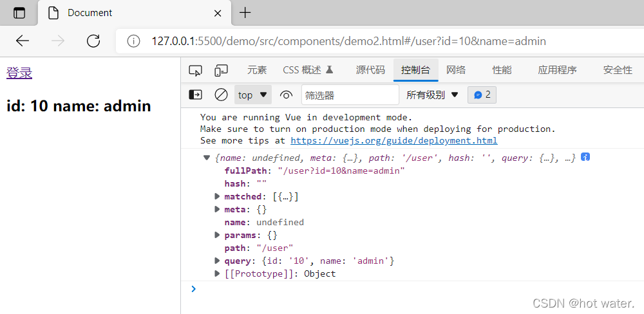This screenshot has height=314, width=644.
Task: Open the vuejs.org deployment guide link
Action: [394, 141]
